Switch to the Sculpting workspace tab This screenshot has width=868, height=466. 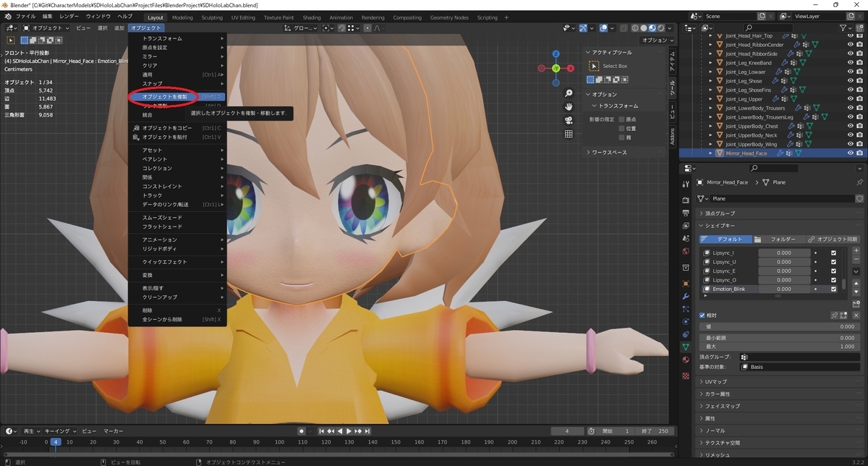coord(212,17)
